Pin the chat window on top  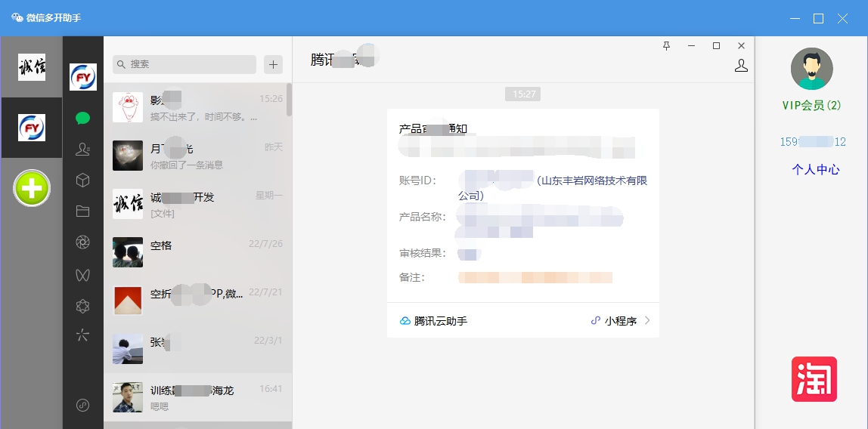point(667,46)
